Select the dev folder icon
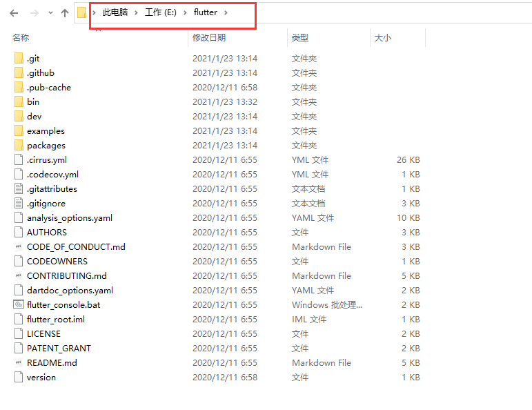Screen dimensions: 532x410 pos(19,116)
